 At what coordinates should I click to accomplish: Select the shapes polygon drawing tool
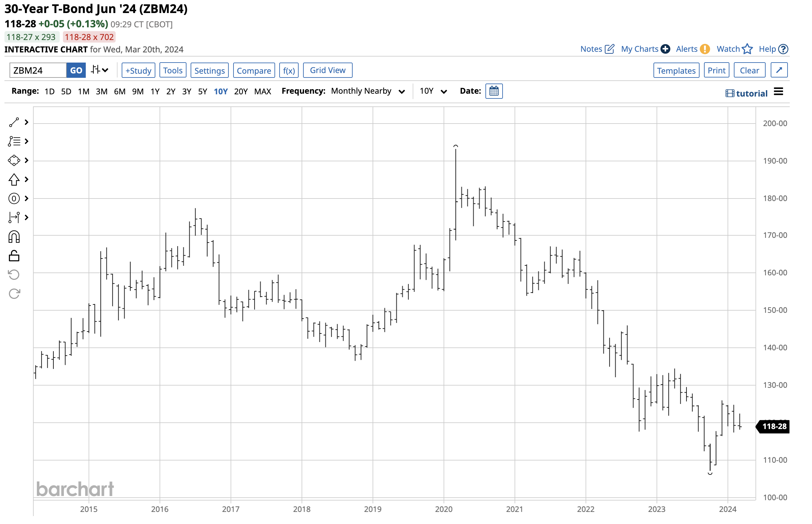14,160
